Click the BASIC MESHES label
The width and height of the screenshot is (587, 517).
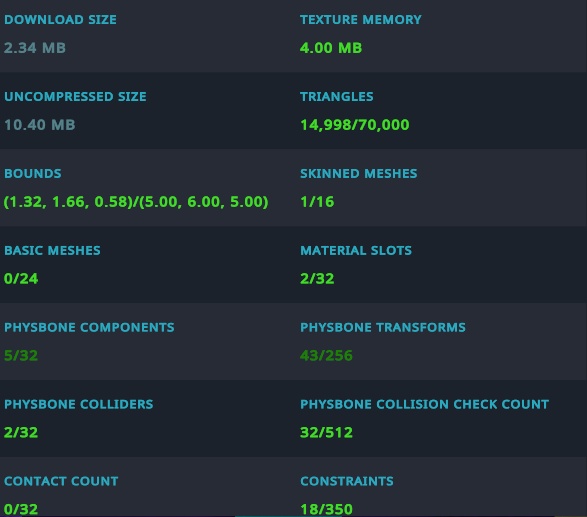pyautogui.click(x=52, y=250)
